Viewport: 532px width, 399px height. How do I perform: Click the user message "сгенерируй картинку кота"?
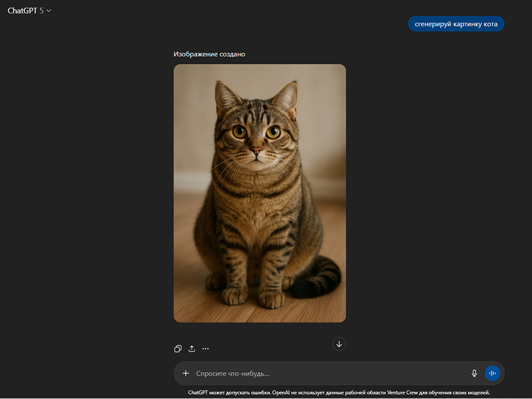[456, 23]
